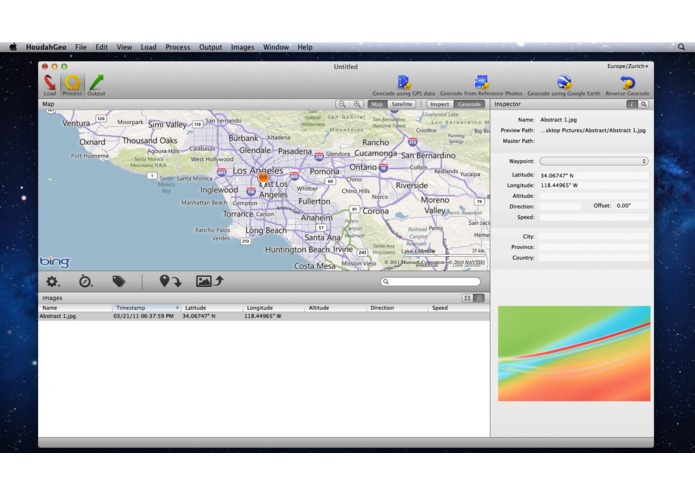Click the Altitude column header
The height and width of the screenshot is (494, 695).
point(336,307)
